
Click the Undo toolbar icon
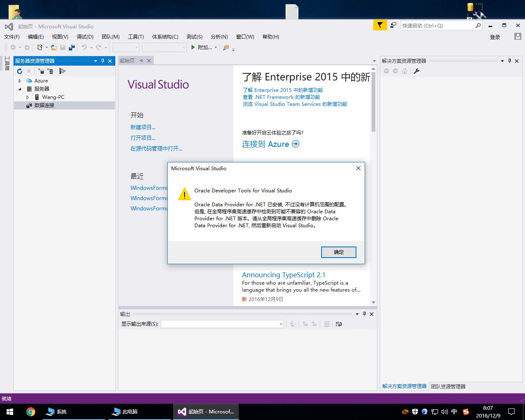84,48
